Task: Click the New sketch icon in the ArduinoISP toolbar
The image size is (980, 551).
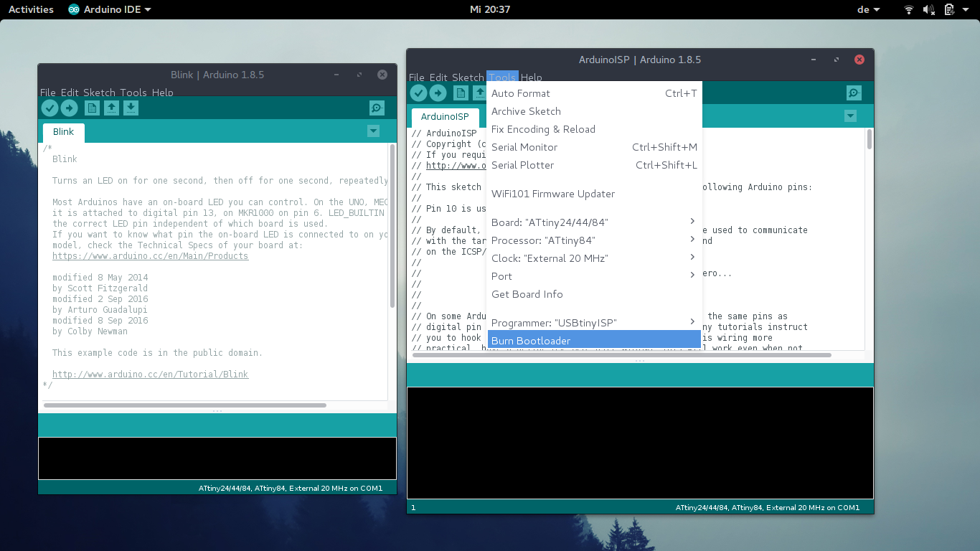Action: [x=461, y=93]
